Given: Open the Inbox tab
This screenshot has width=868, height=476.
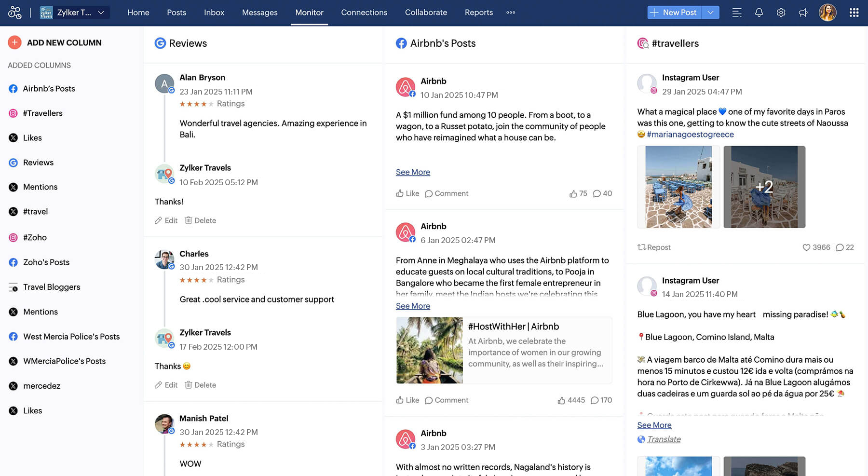Looking at the screenshot, I should coord(214,13).
